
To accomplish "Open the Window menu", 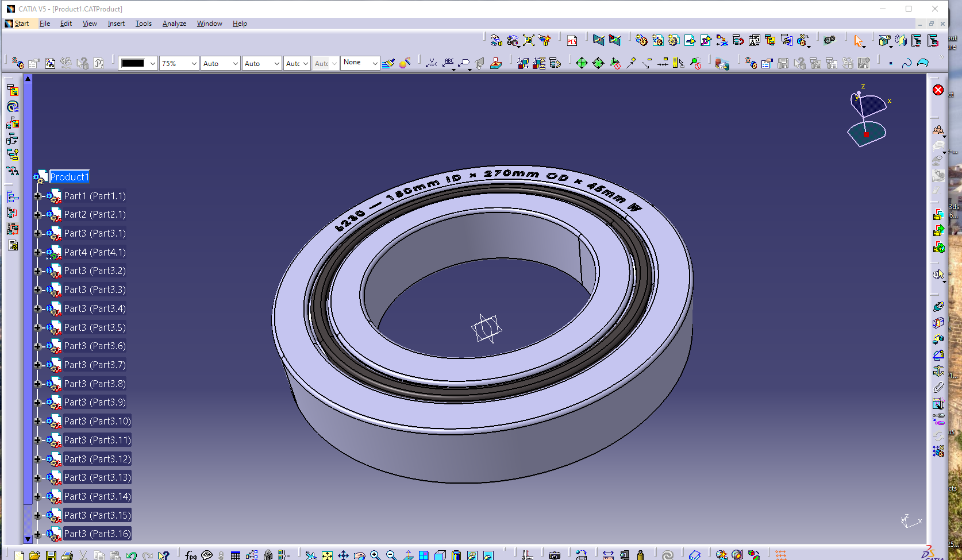I will 209,24.
